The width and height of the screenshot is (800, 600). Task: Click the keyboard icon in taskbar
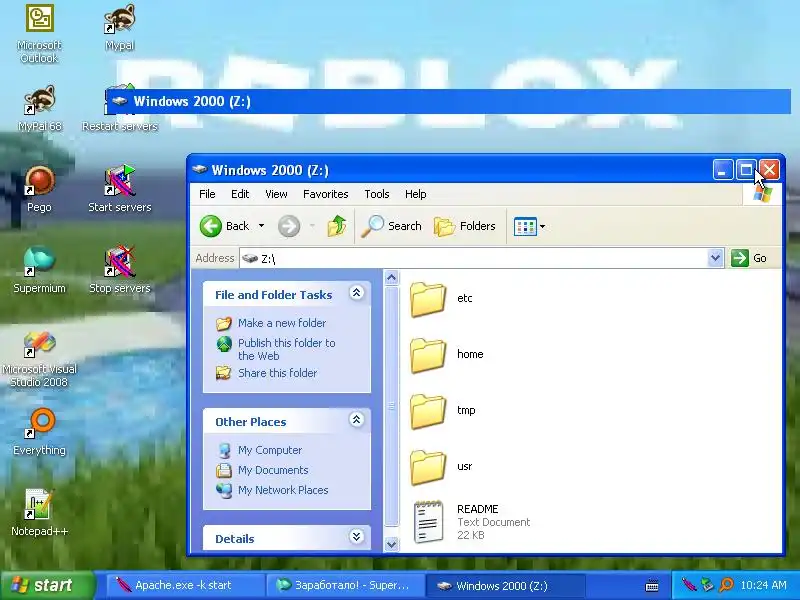pyautogui.click(x=652, y=585)
